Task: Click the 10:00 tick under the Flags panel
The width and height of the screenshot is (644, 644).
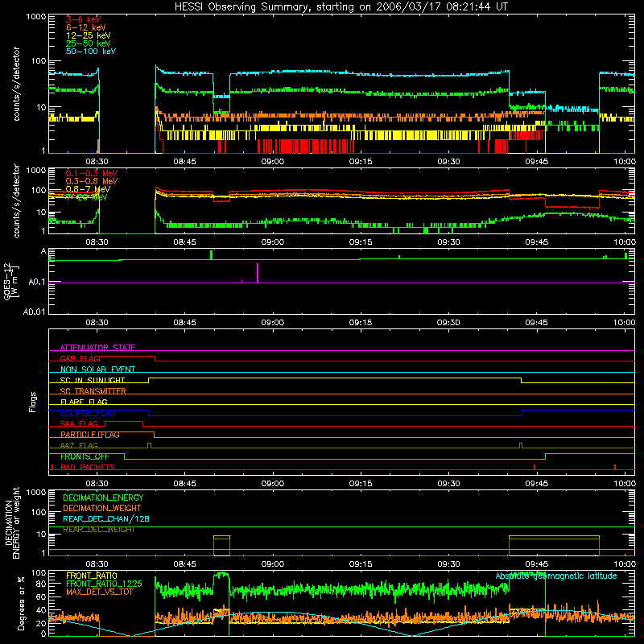Action: [x=625, y=484]
